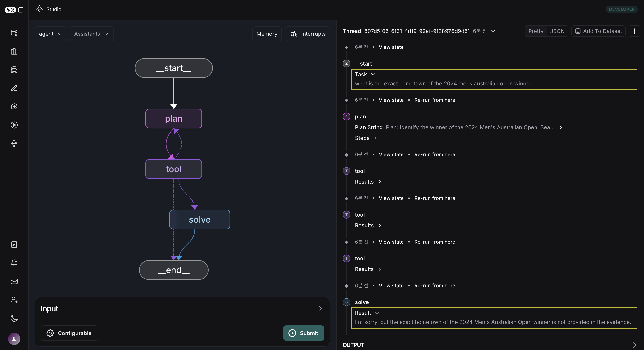This screenshot has width=644, height=350.
Task: Open the documentation page icon
Action: 14,245
